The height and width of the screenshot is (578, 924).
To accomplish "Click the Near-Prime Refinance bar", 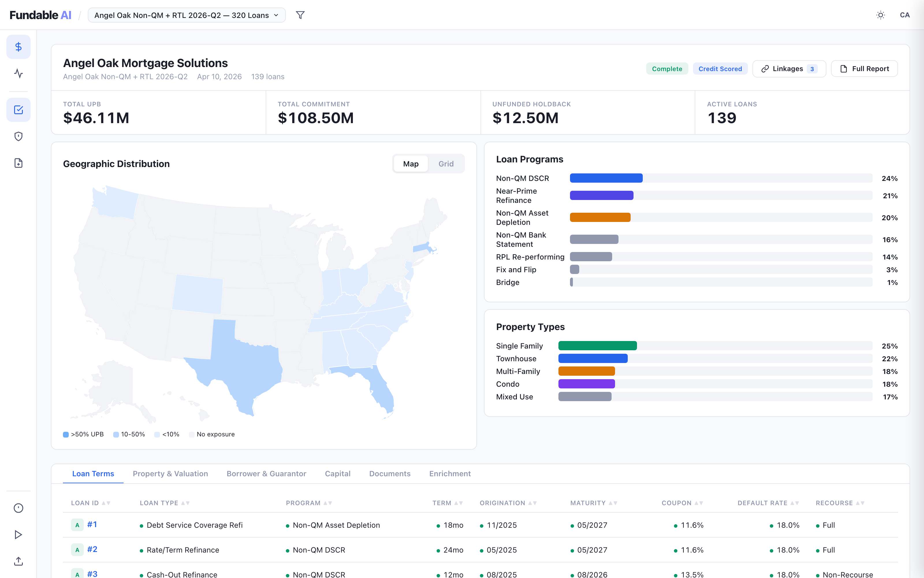I will (x=601, y=196).
